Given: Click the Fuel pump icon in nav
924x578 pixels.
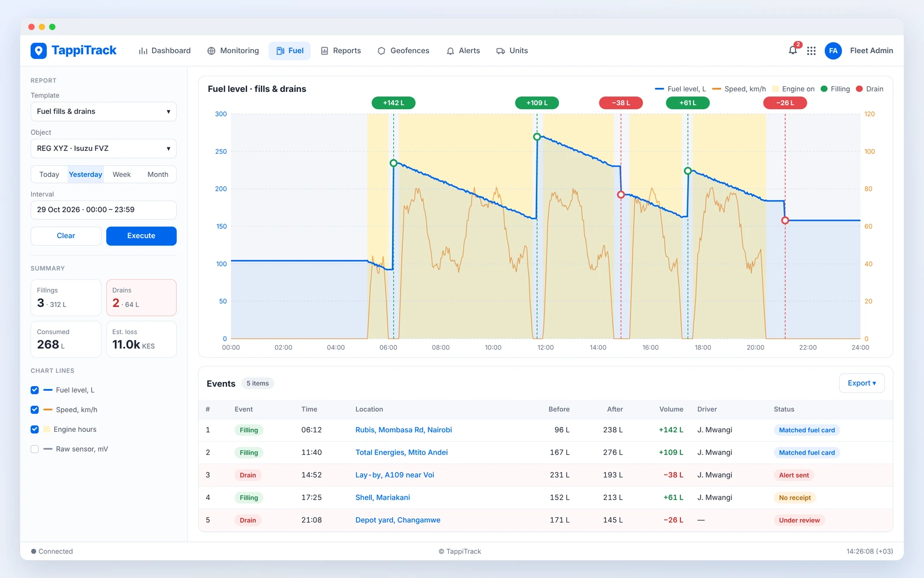Looking at the screenshot, I should [x=280, y=51].
